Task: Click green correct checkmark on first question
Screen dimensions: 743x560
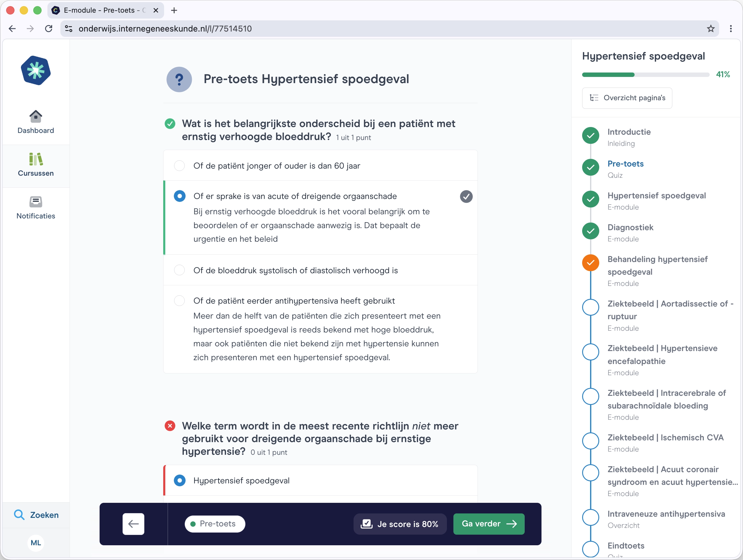Action: [x=170, y=124]
